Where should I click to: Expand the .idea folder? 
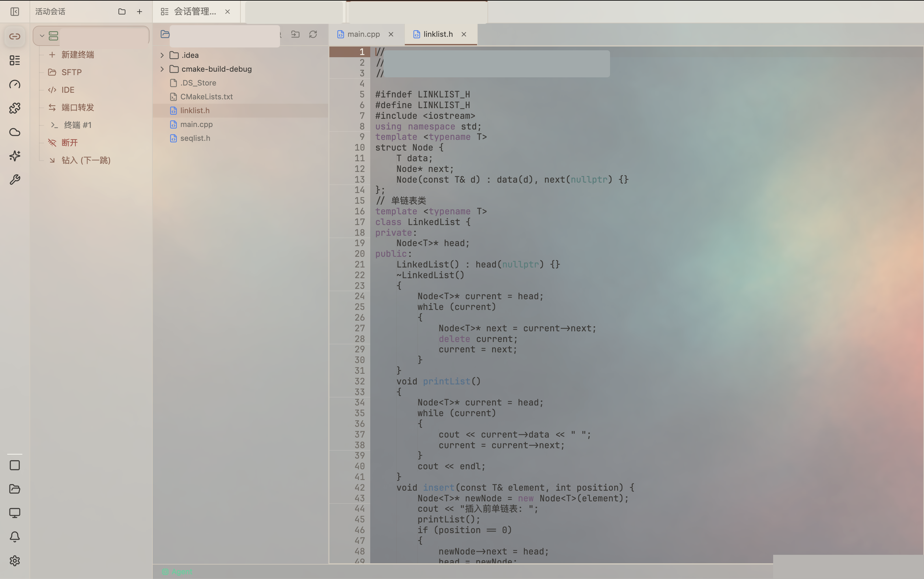tap(162, 55)
